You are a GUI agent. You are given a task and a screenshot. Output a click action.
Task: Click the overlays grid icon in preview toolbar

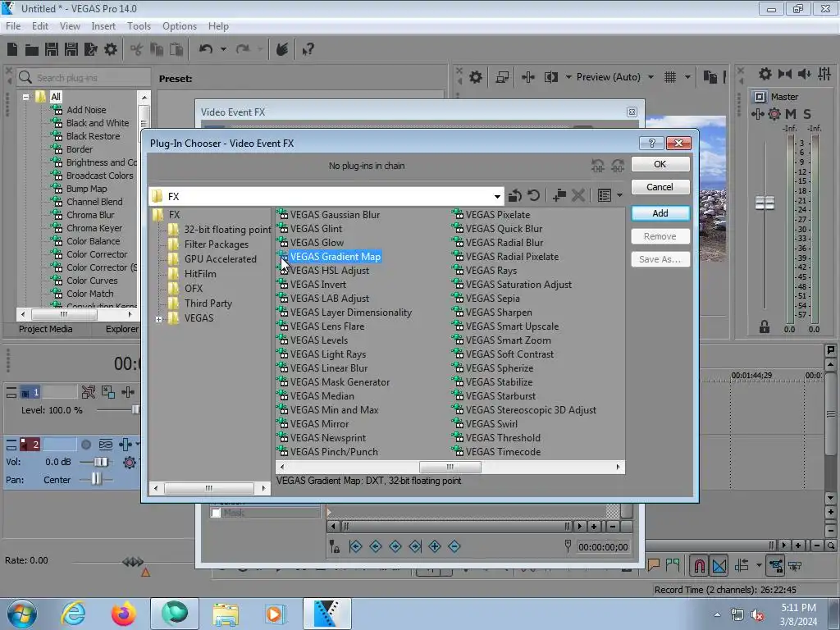click(x=669, y=77)
